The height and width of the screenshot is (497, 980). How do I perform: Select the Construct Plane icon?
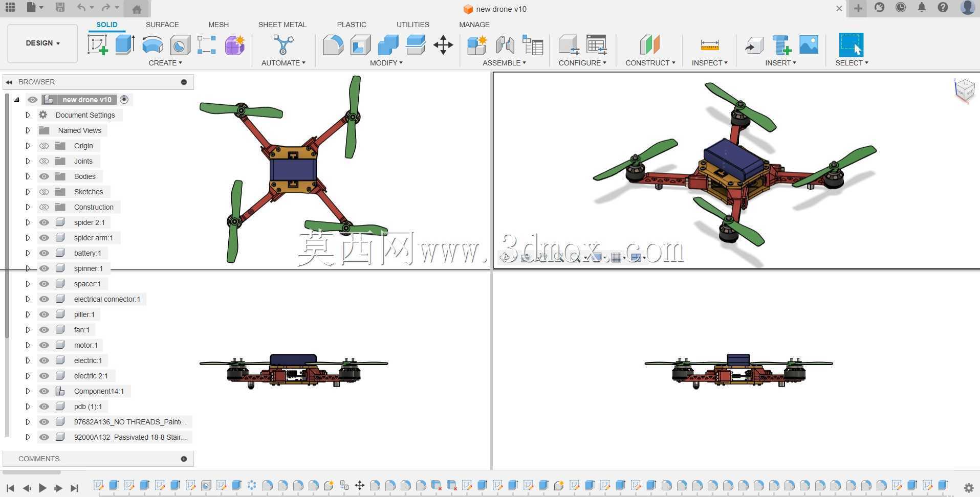(x=650, y=45)
